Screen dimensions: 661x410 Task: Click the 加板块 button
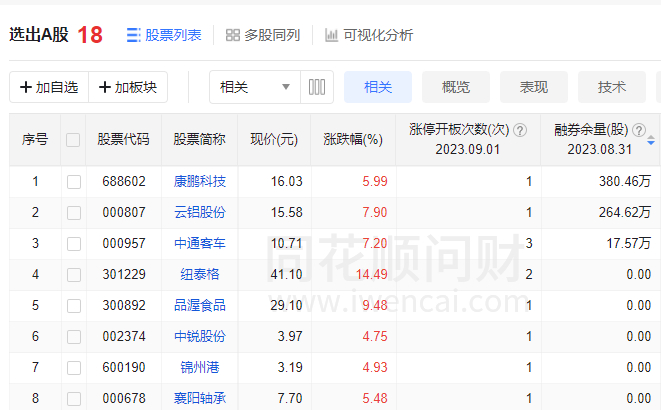coord(128,87)
